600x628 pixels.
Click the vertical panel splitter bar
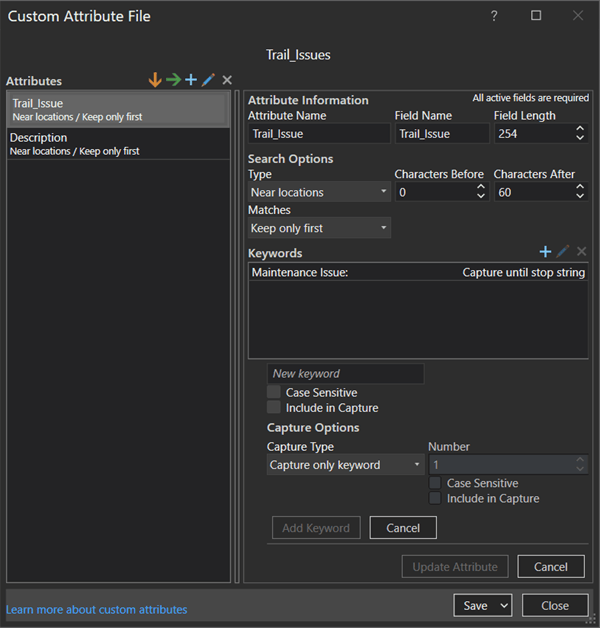(237, 336)
